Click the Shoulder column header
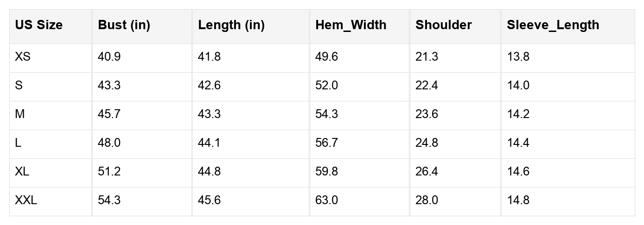 [443, 25]
